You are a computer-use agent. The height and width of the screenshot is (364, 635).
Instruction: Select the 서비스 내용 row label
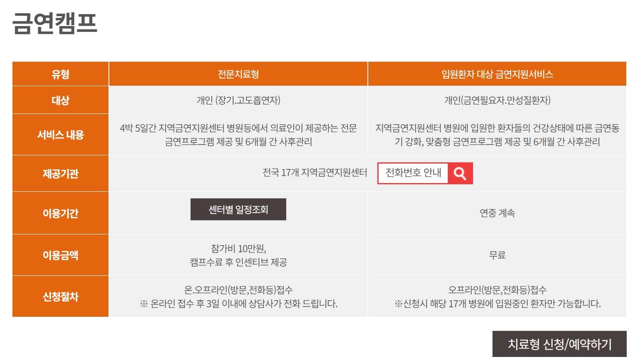[60, 134]
